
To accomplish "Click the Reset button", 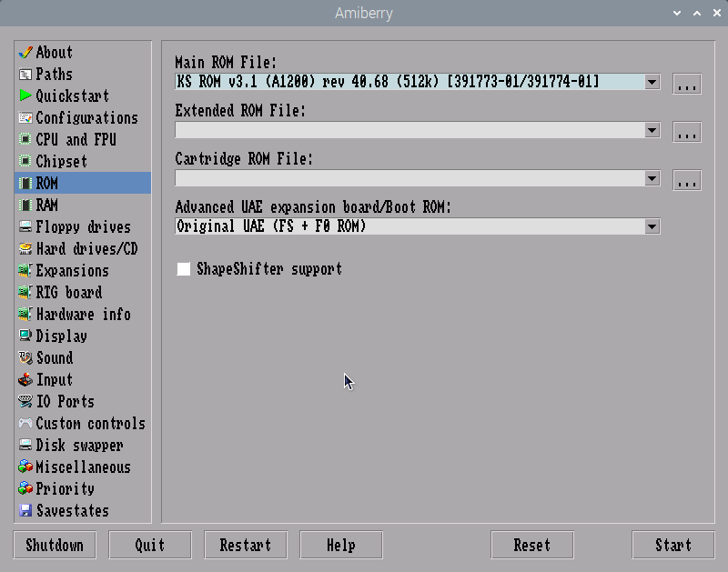I will pyautogui.click(x=532, y=545).
